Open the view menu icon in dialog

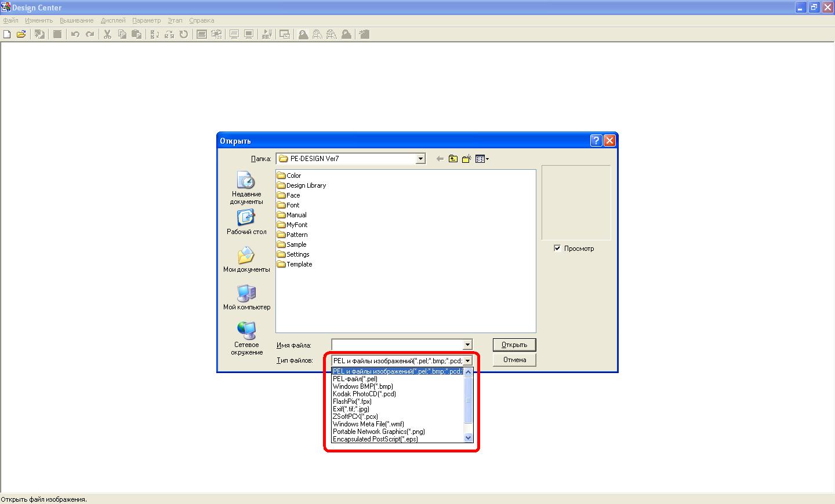coord(482,159)
